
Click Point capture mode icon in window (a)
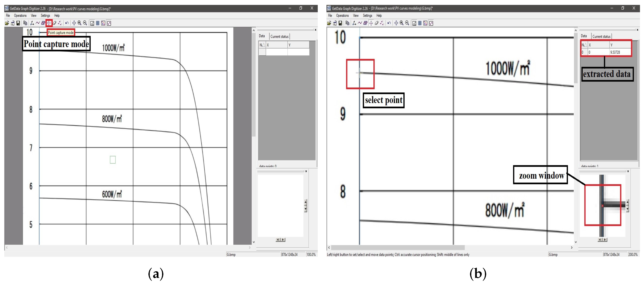coord(49,23)
